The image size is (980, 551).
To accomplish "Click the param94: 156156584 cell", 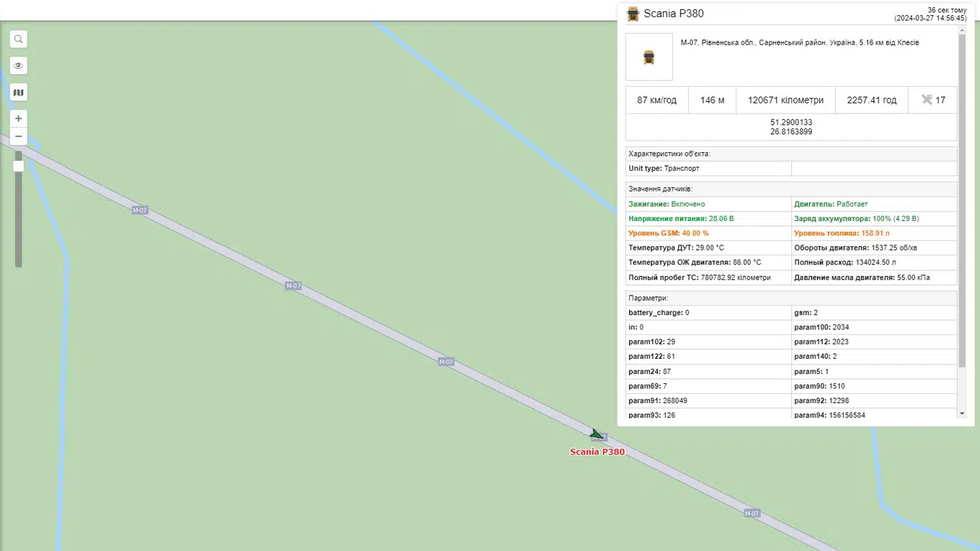I will click(x=874, y=414).
